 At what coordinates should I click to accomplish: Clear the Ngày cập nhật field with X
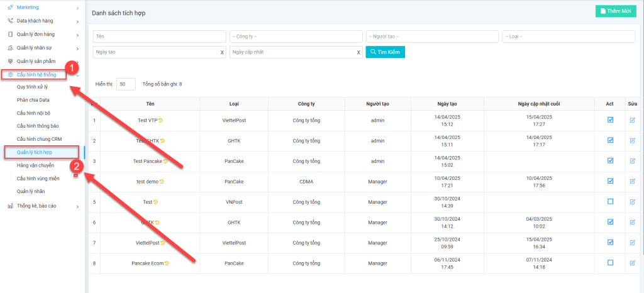coord(358,52)
